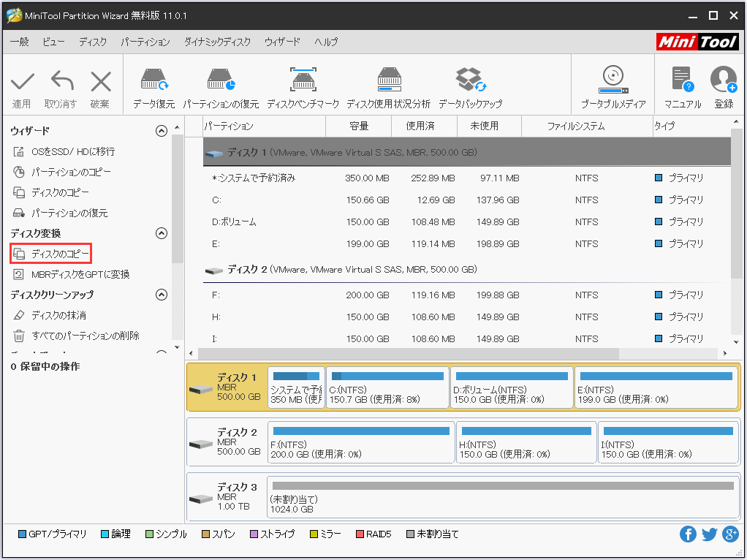Screen dimensions: 747x560
Task: Select the I: partition row
Action: point(467,339)
